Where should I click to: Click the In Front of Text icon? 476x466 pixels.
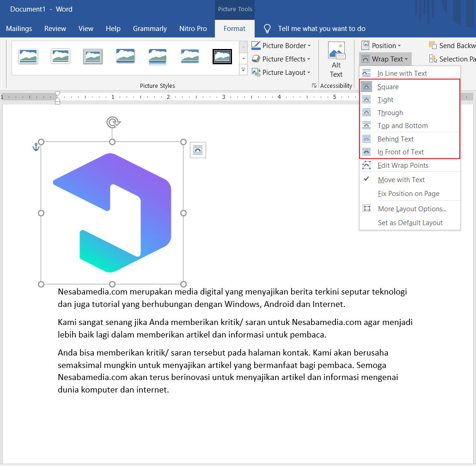point(366,152)
